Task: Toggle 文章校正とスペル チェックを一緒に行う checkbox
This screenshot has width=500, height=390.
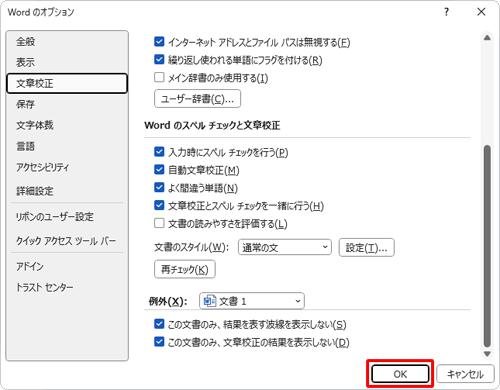Action: pyautogui.click(x=159, y=205)
